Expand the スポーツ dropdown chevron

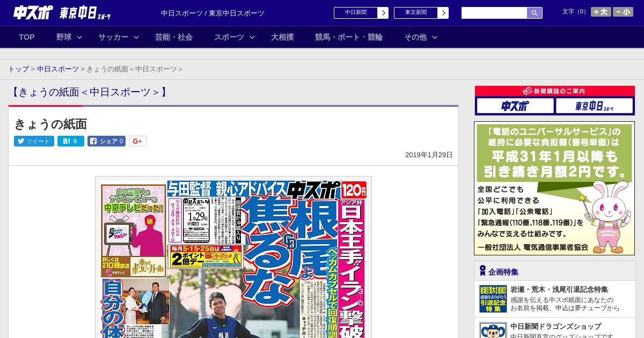pyautogui.click(x=252, y=37)
